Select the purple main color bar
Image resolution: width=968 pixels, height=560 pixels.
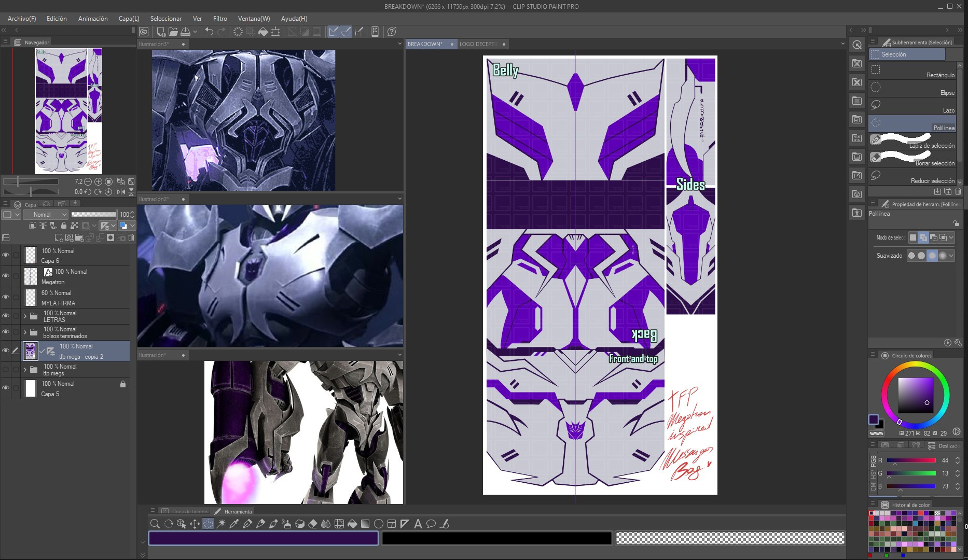pyautogui.click(x=264, y=539)
